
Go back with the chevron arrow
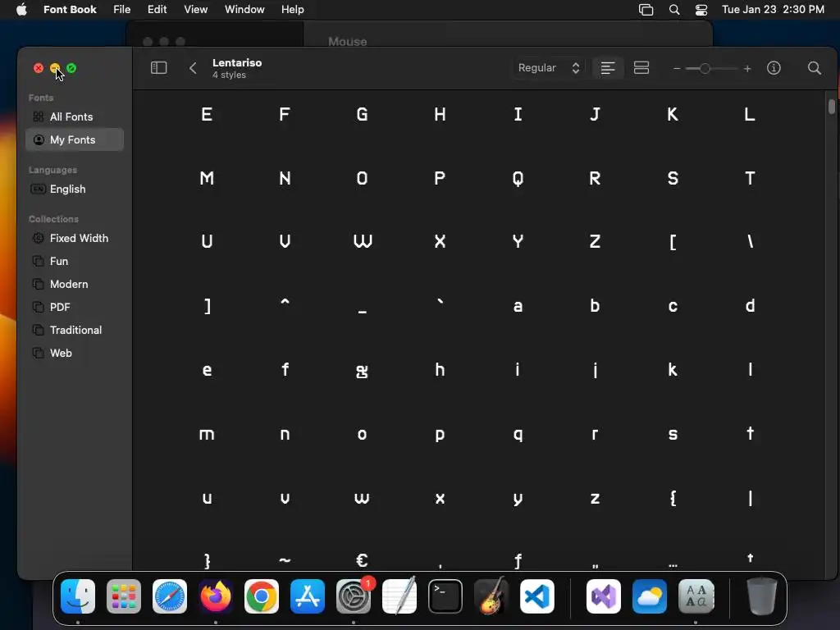coord(193,68)
